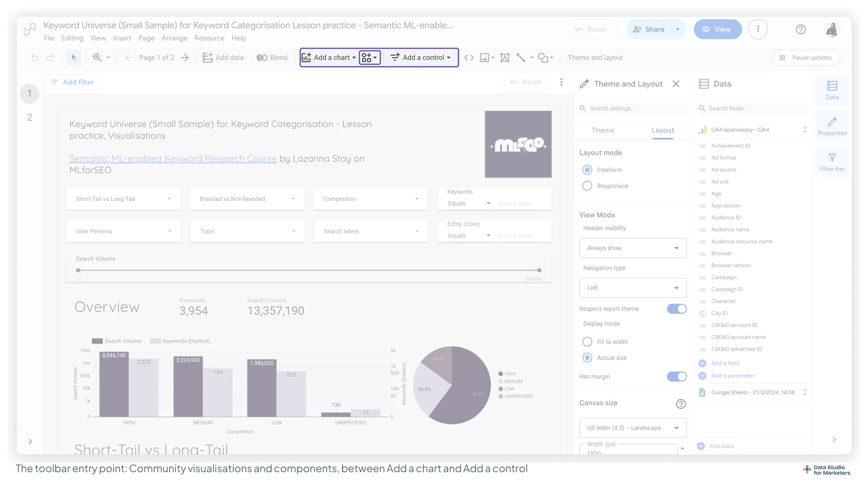Collapse the Data panel right arrow

(834, 440)
